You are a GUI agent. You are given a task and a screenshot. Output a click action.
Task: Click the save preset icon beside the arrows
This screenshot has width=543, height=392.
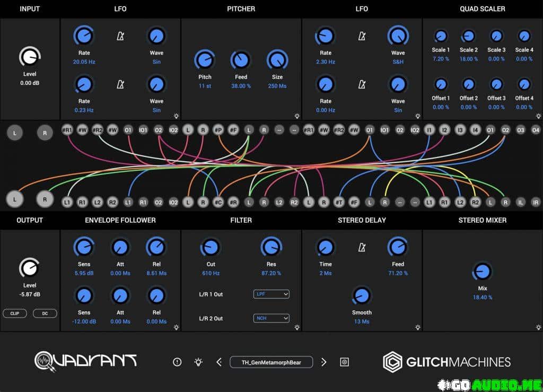[x=345, y=362]
